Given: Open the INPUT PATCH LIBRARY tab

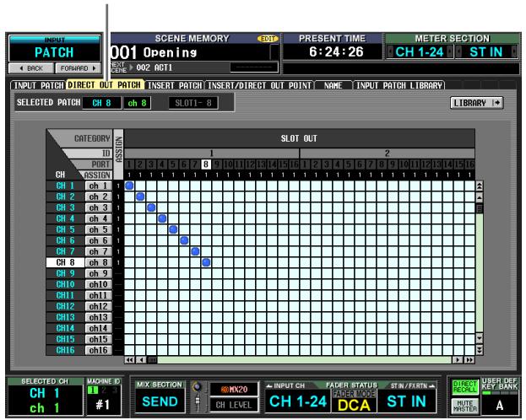Looking at the screenshot, I should (x=399, y=85).
